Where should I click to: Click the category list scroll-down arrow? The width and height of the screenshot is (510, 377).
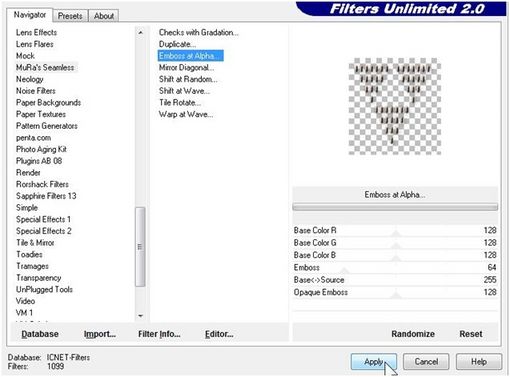[140, 316]
